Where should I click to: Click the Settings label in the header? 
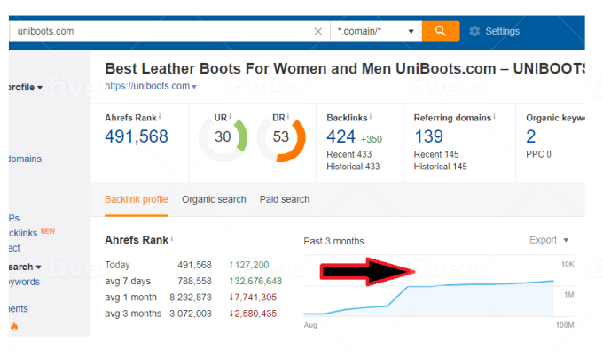502,31
